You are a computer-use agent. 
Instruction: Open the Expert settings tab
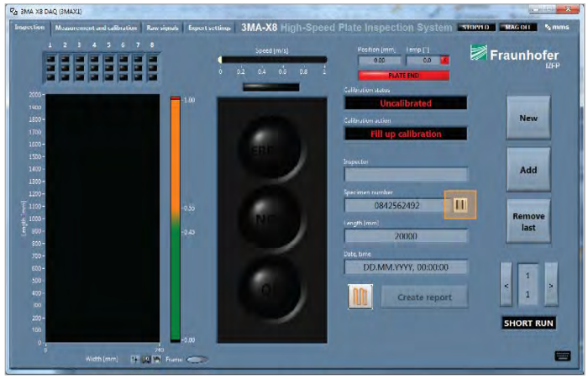pyautogui.click(x=209, y=28)
